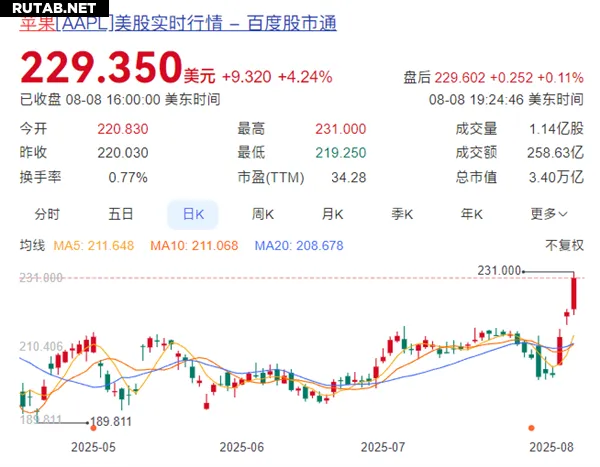The height and width of the screenshot is (467, 600).
Task: Select the 年K chart tab
Action: tap(471, 214)
